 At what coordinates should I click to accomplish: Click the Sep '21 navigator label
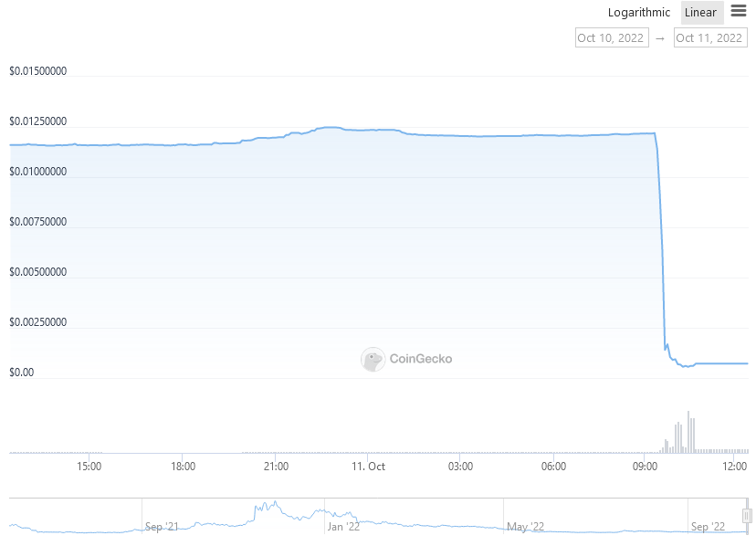pos(162,527)
